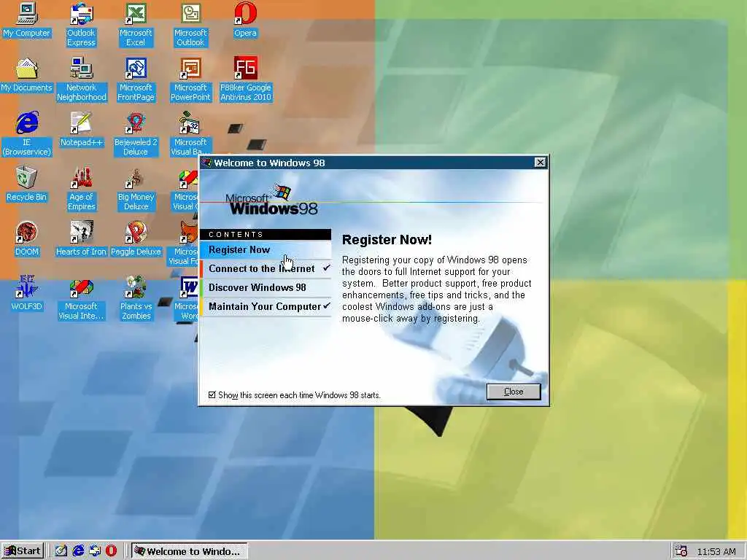Select the Big Money Deluxe icon

pos(136,189)
